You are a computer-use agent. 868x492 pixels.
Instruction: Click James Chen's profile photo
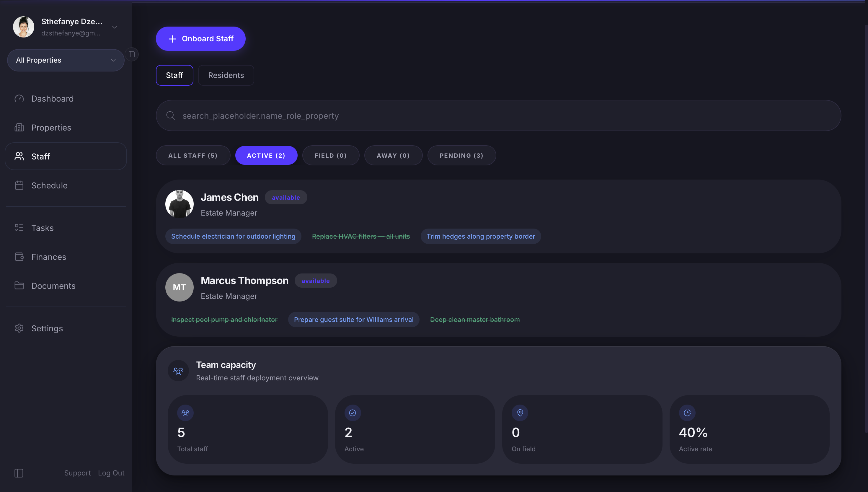click(179, 204)
